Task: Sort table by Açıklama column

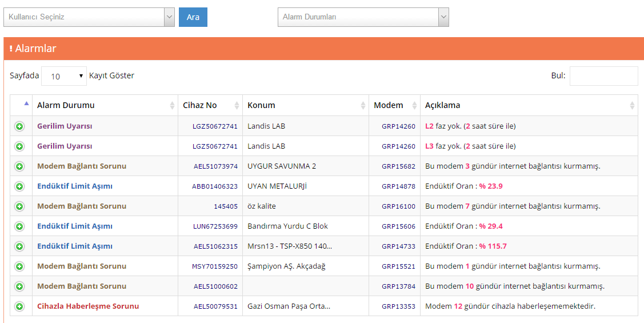Action: tap(529, 105)
